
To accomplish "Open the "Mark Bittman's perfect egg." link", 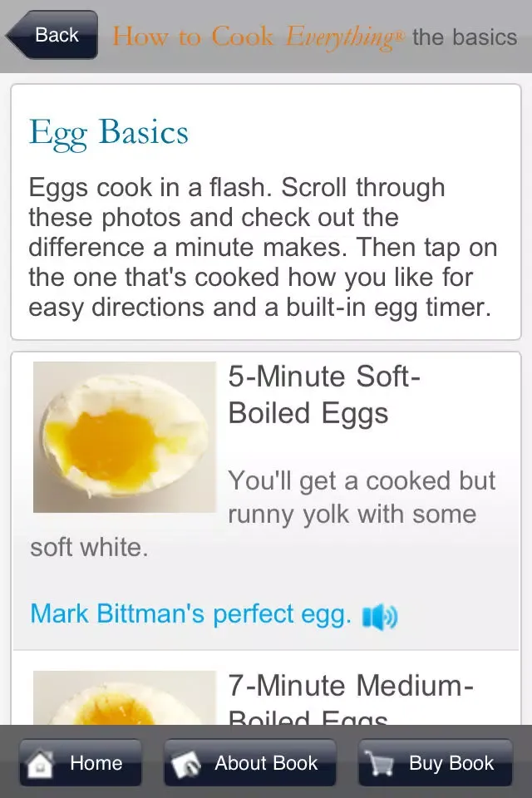I will tap(190, 614).
